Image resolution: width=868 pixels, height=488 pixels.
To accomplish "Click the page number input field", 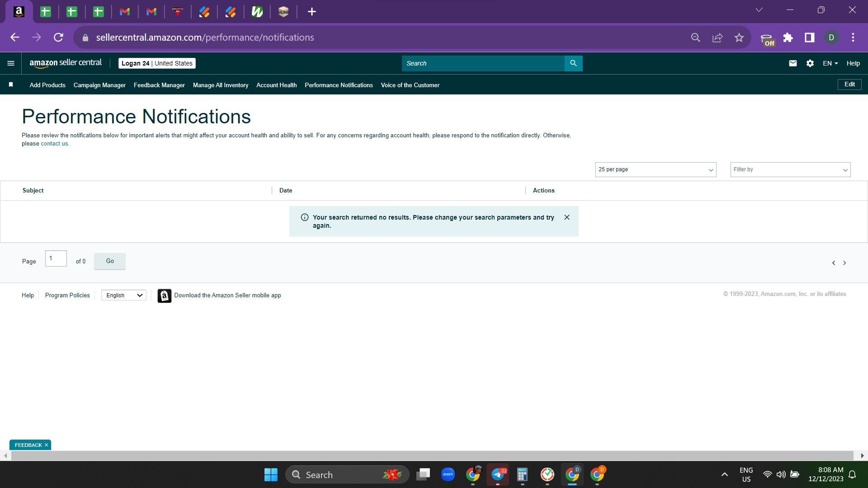I will coord(56,258).
